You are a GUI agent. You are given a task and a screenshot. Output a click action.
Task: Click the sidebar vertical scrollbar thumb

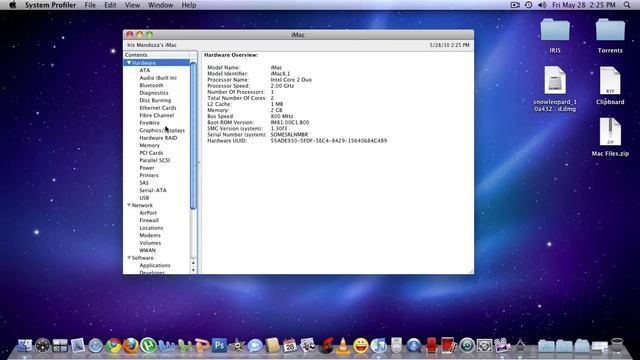[193, 135]
